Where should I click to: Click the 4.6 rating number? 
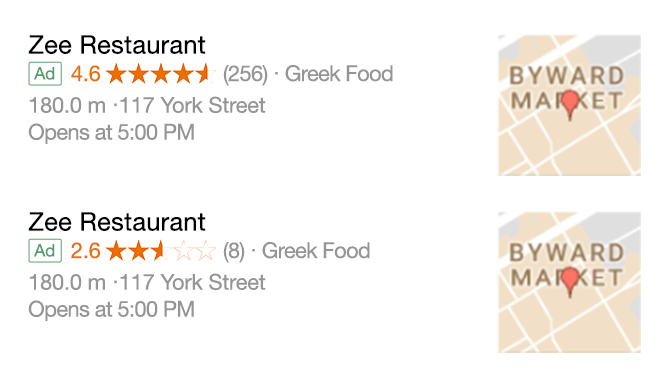click(85, 74)
